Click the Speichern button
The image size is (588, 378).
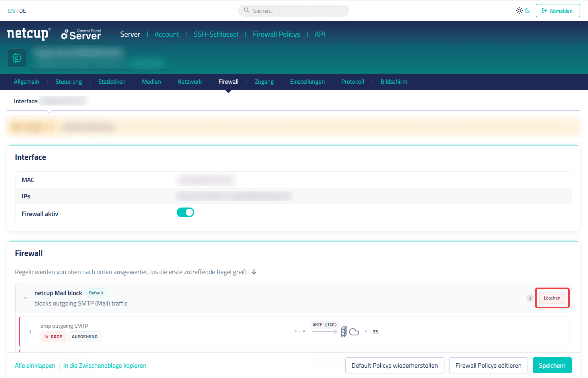552,365
